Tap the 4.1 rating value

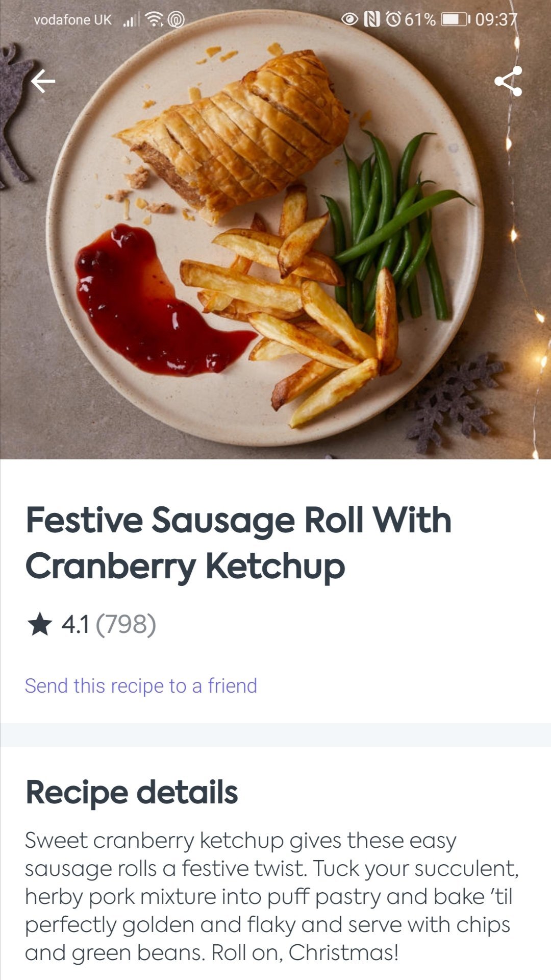[x=75, y=624]
